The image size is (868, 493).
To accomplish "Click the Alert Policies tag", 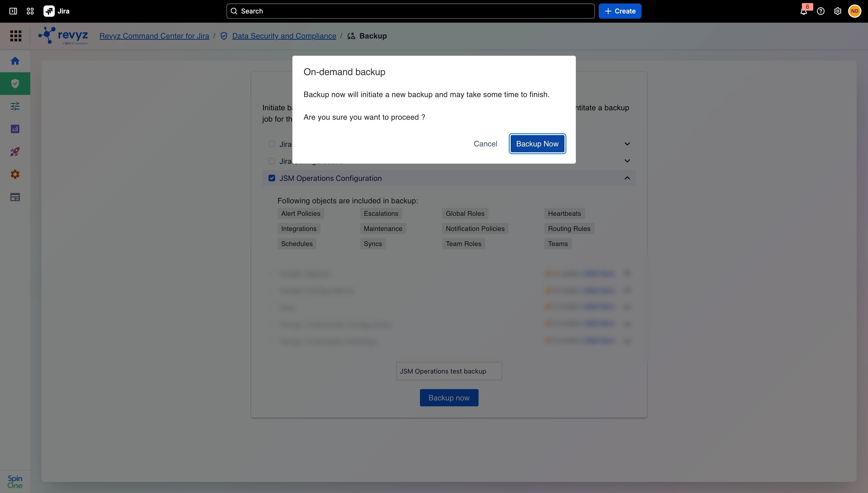I will click(301, 214).
